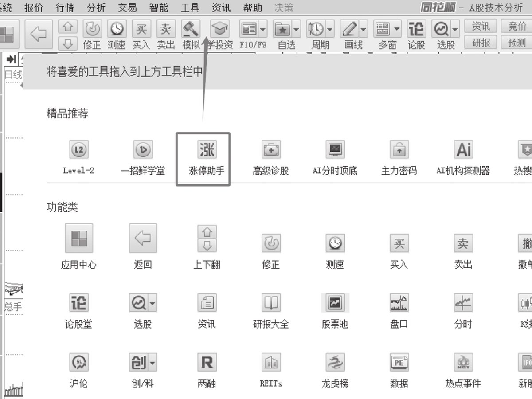Select the 返回 tool in 功能类
This screenshot has height=399, width=532.
point(143,238)
